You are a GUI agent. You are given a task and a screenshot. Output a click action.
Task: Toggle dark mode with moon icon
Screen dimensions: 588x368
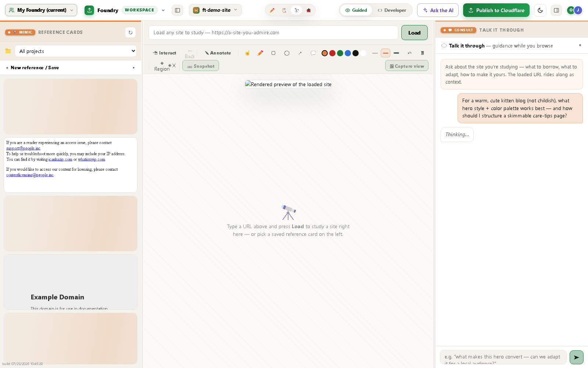540,10
